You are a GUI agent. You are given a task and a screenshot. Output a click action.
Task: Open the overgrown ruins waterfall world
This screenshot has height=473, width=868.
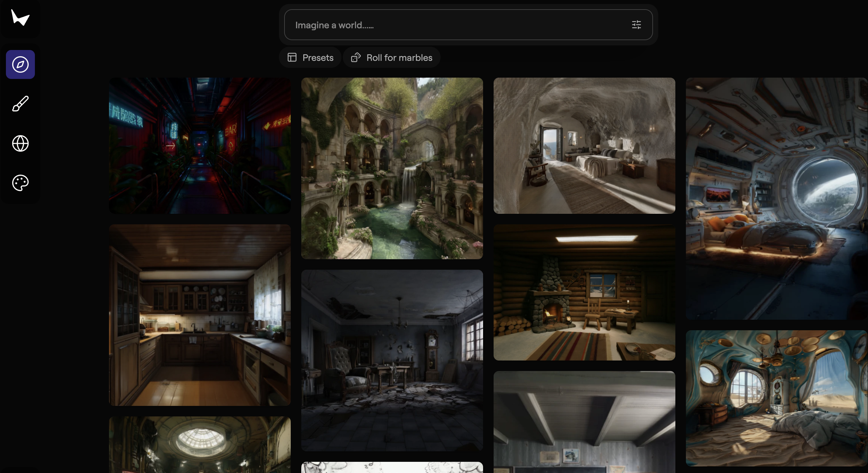392,168
